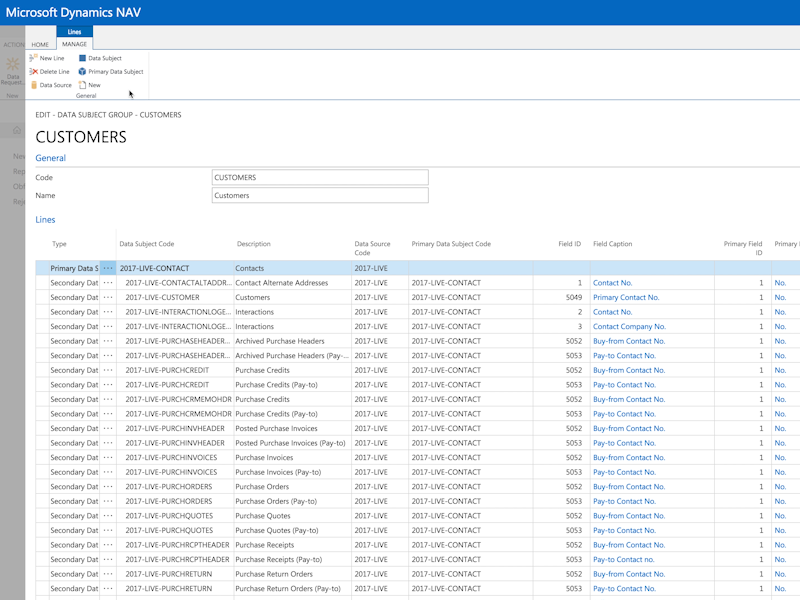This screenshot has width=800, height=600.
Task: Open Contact No. link in Contact Alternate Addresses row
Action: [x=612, y=283]
